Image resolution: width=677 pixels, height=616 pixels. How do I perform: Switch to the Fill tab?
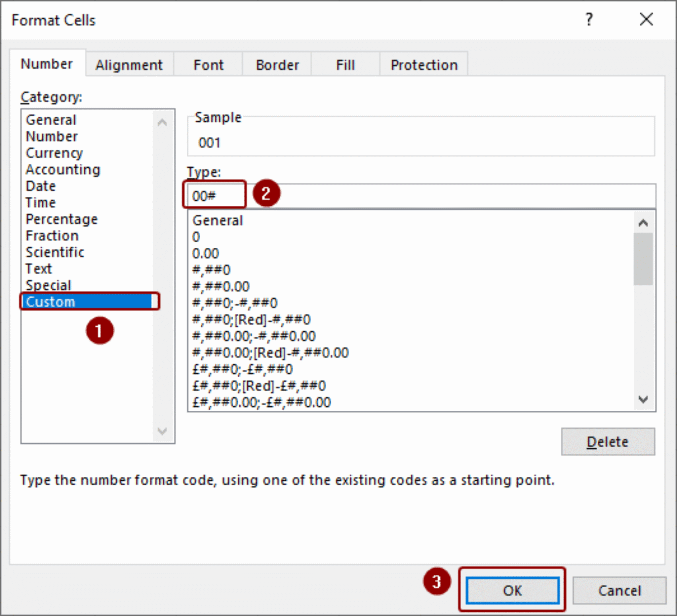(x=345, y=64)
